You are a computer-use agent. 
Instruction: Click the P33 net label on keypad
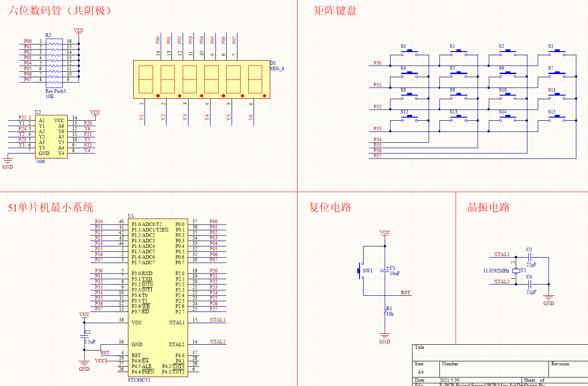pyautogui.click(x=377, y=129)
